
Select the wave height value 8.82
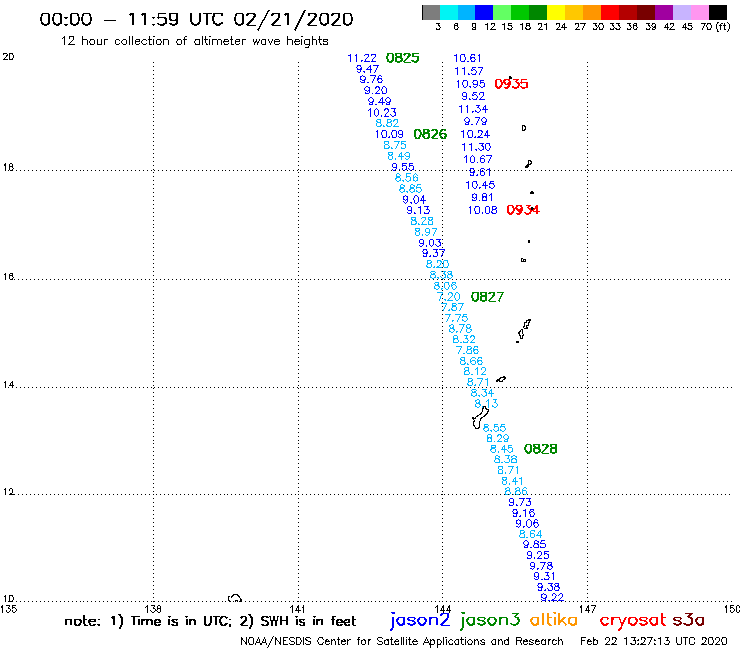[387, 123]
